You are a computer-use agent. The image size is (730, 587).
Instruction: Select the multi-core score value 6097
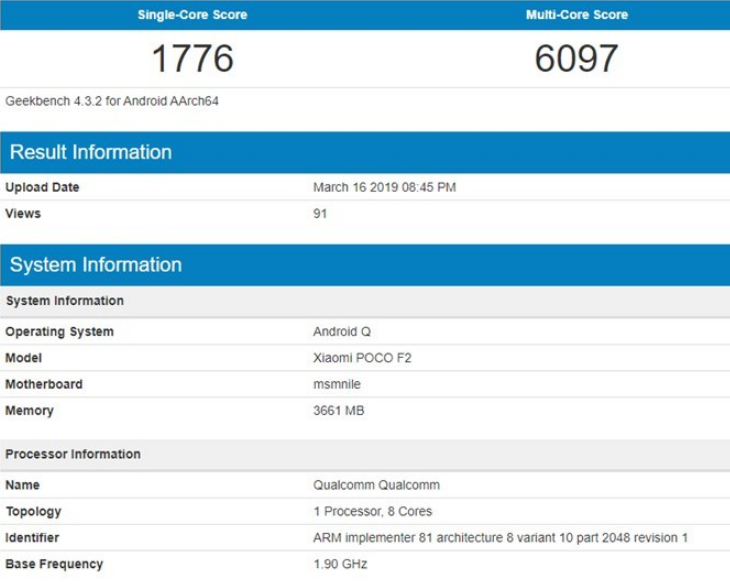(576, 58)
